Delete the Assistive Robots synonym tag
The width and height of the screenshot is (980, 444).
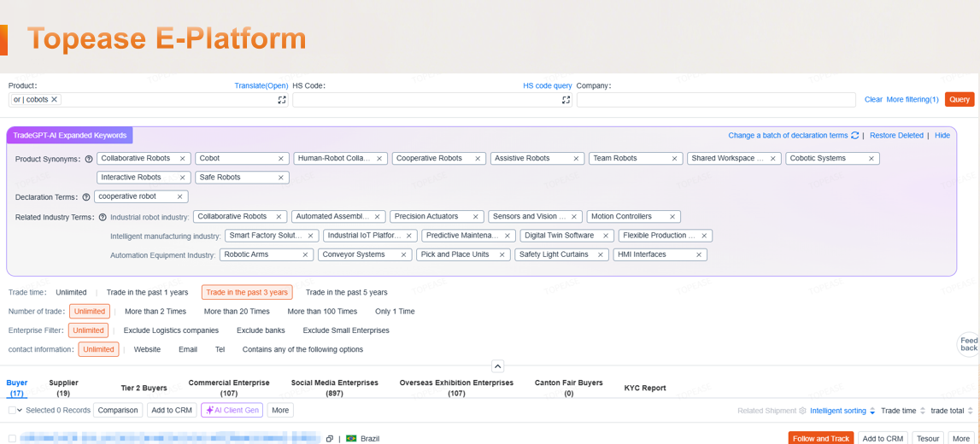[x=576, y=159]
